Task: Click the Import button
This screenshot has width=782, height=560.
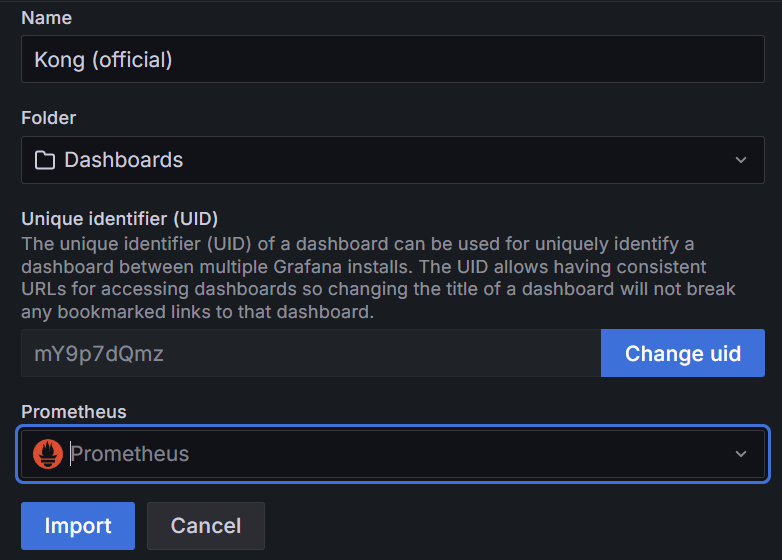Action: [78, 526]
